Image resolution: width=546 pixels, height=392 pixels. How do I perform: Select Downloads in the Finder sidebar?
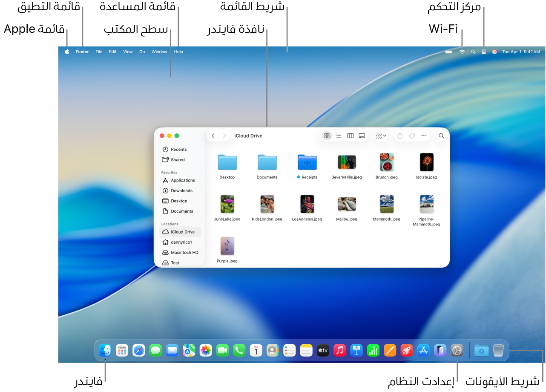(x=181, y=190)
